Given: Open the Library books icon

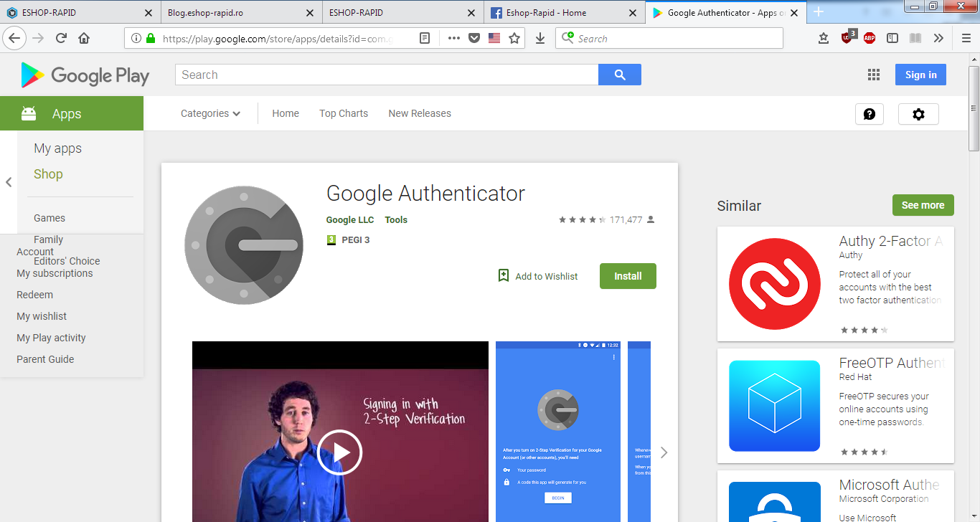Looking at the screenshot, I should coord(915,39).
